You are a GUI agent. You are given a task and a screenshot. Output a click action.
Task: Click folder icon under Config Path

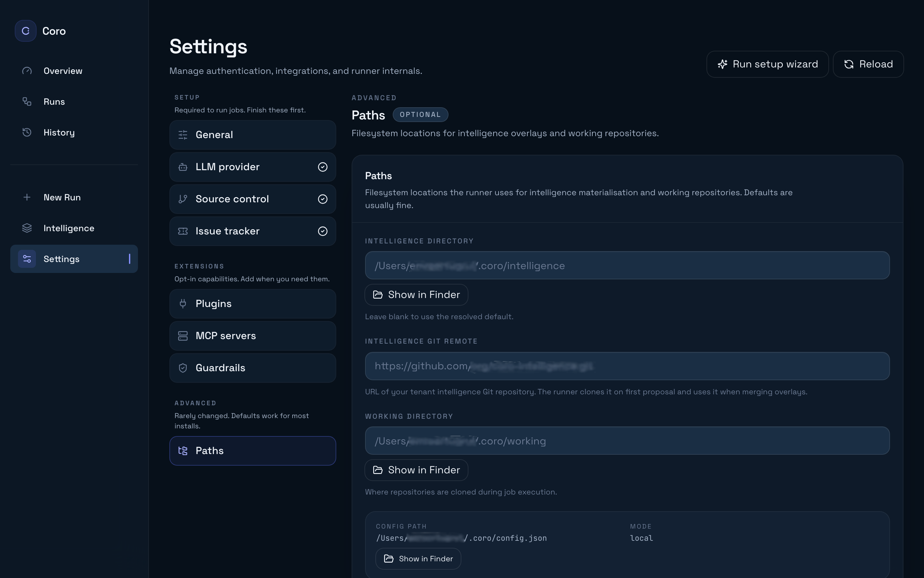pos(389,558)
